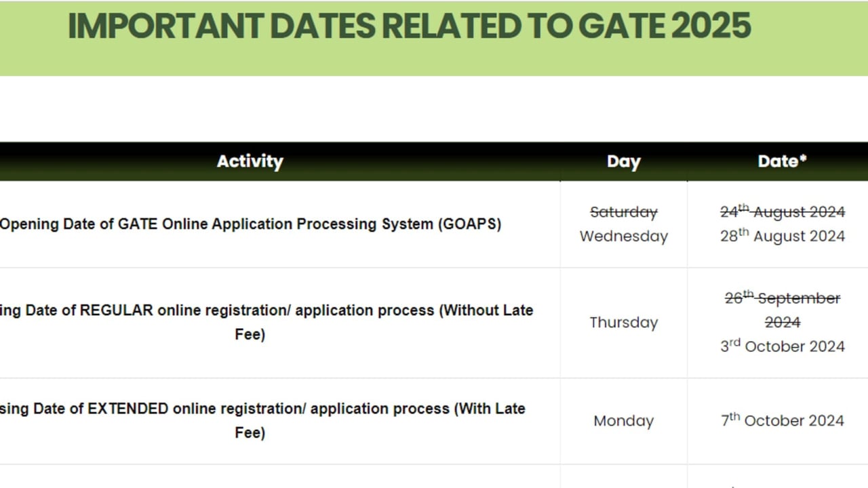
Task: Click the Thursday day cell
Action: tap(623, 323)
